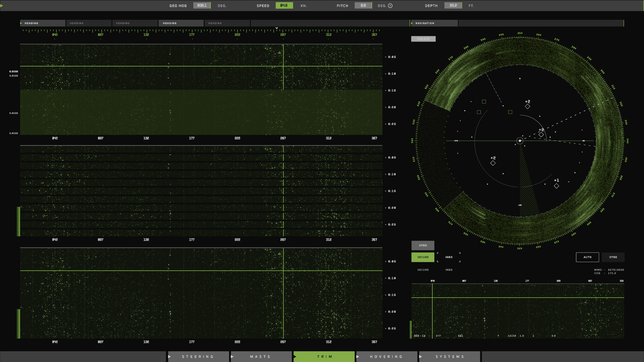644x362 pixels.
Task: Click the green play arrow at top-left corner
Action: pos(2,5)
